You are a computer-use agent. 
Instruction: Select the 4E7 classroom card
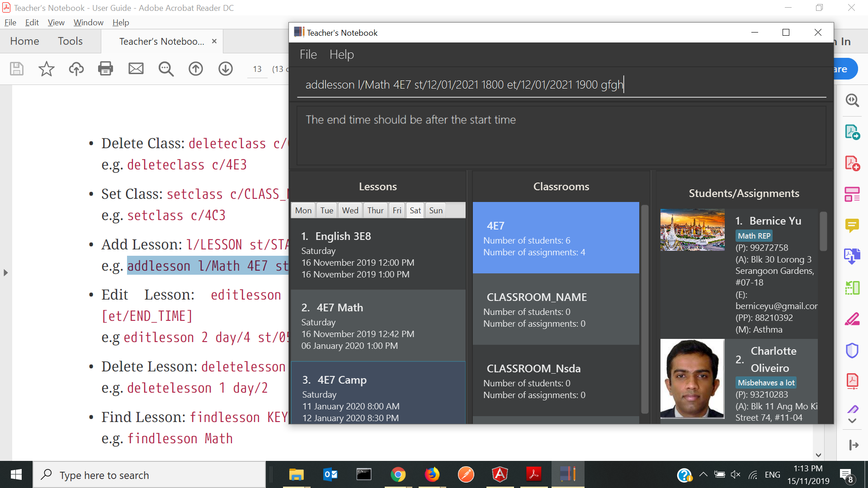(x=556, y=238)
